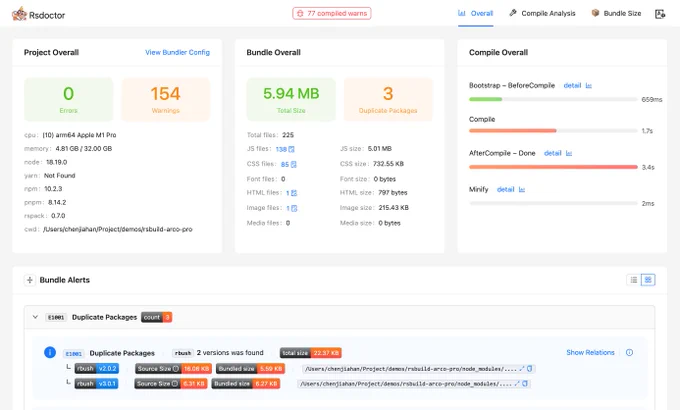Switch to the Overall tab
Image resolution: width=680 pixels, height=410 pixels.
pos(476,13)
